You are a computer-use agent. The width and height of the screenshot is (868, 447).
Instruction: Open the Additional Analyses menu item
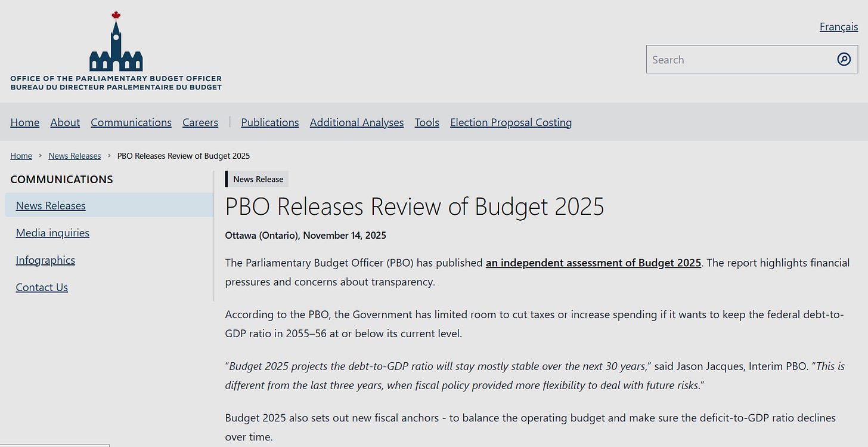356,122
